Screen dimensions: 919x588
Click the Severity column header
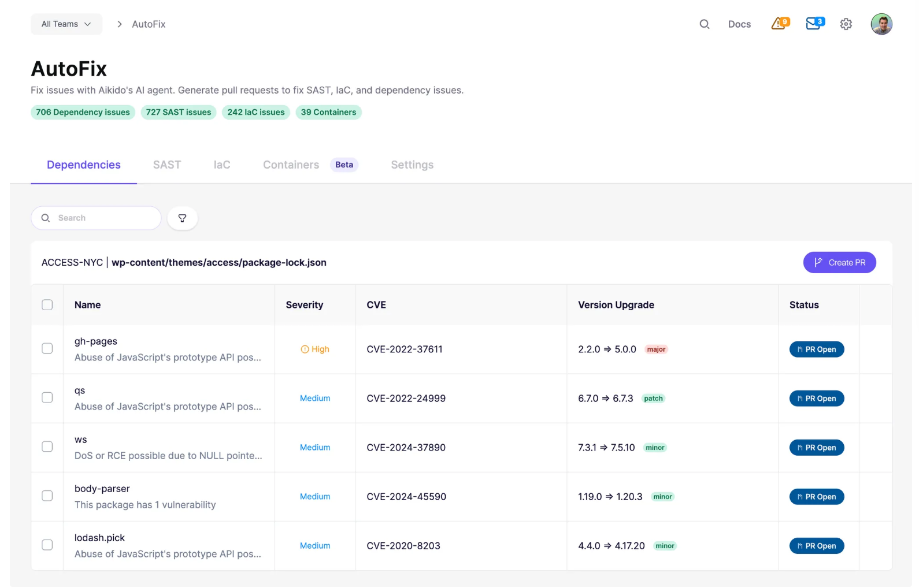tap(305, 305)
